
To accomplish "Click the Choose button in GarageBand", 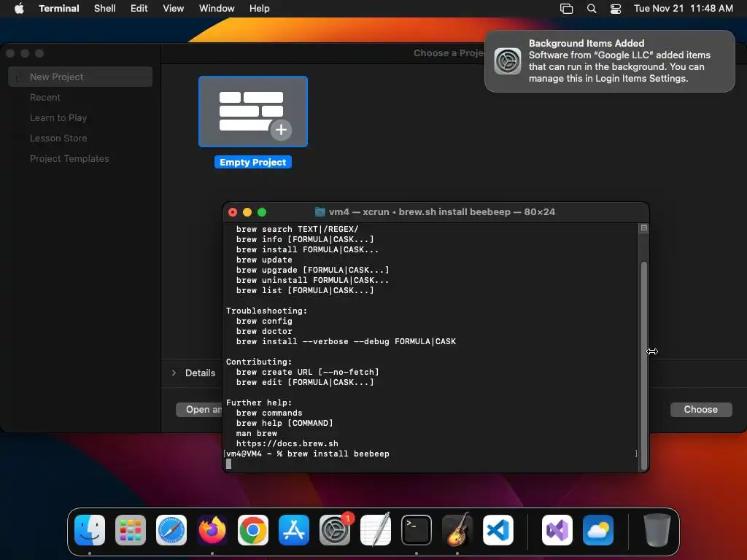I will point(701,410).
